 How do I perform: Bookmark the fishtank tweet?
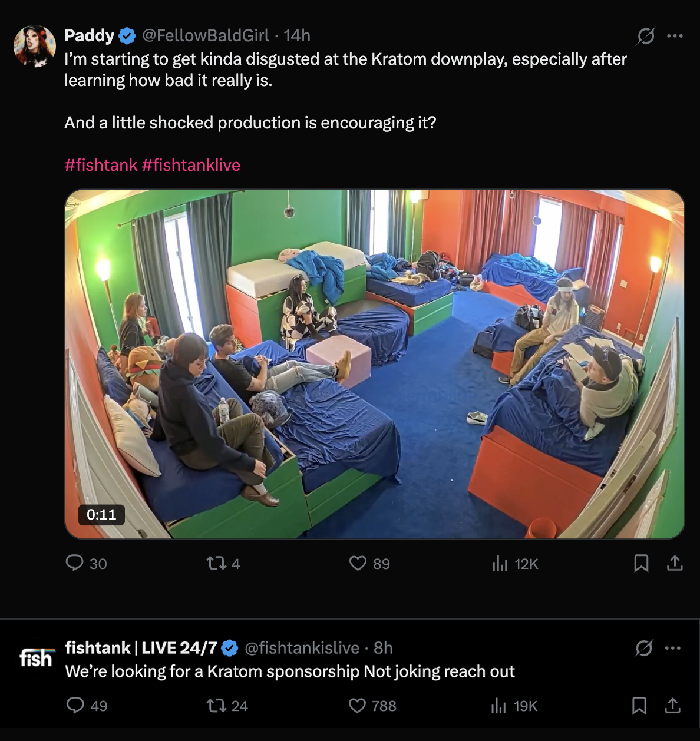[639, 706]
